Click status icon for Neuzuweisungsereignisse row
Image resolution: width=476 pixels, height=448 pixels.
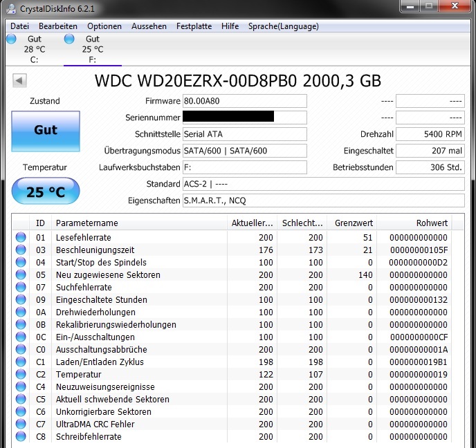pyautogui.click(x=21, y=386)
